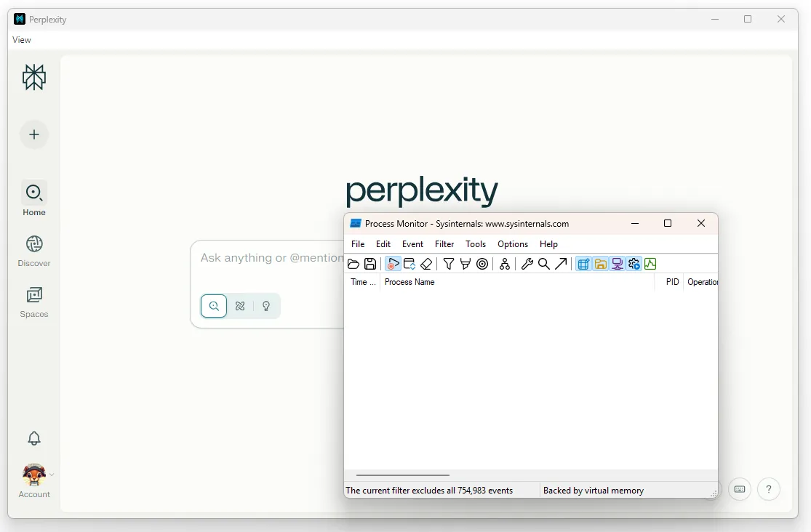Select the Labs lightbulb mode

pyautogui.click(x=265, y=306)
